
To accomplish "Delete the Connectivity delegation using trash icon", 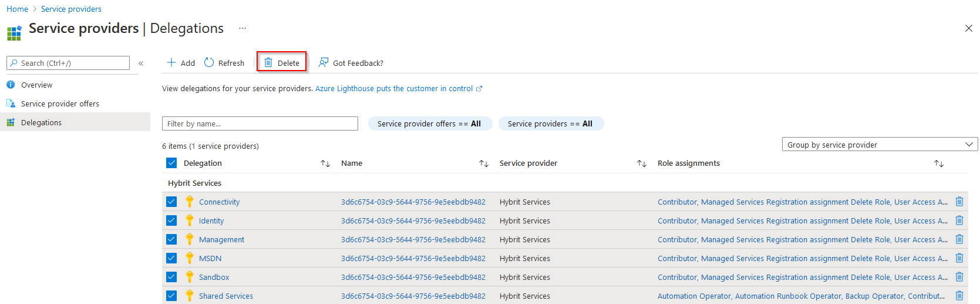I will coord(959,202).
